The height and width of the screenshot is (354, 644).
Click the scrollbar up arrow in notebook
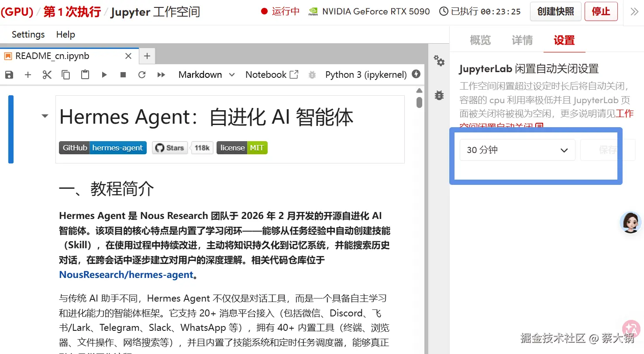point(419,91)
